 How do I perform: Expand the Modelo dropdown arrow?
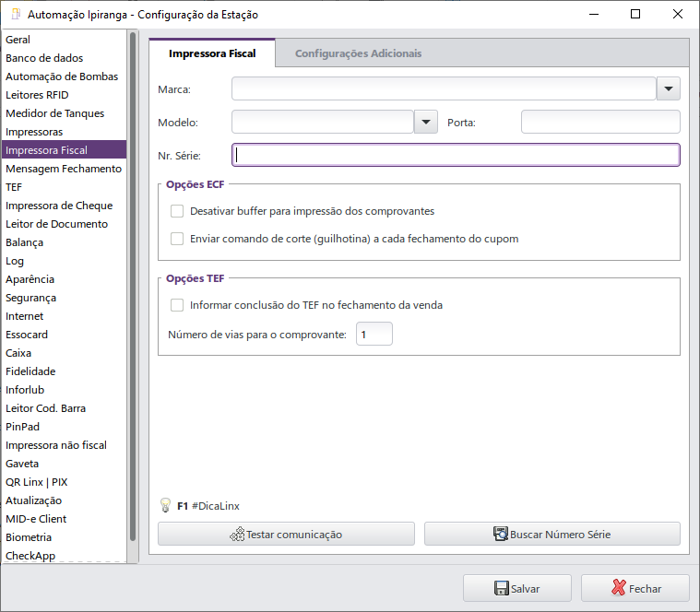click(x=426, y=122)
